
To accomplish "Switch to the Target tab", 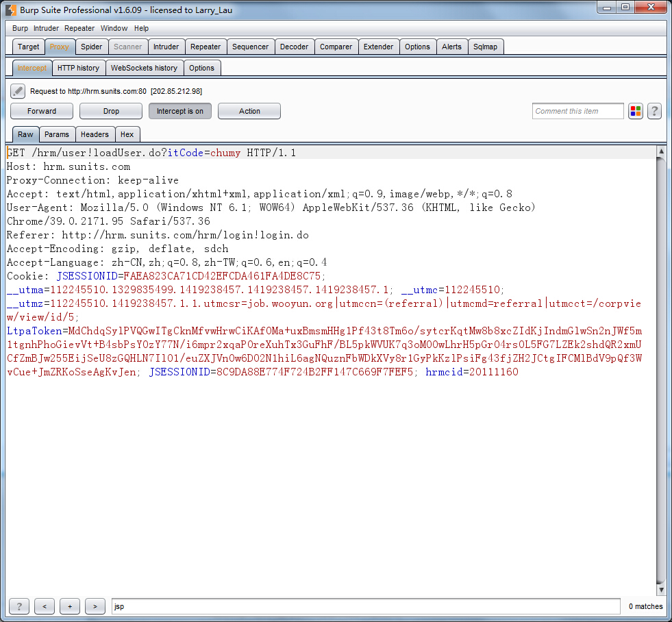I will click(28, 47).
